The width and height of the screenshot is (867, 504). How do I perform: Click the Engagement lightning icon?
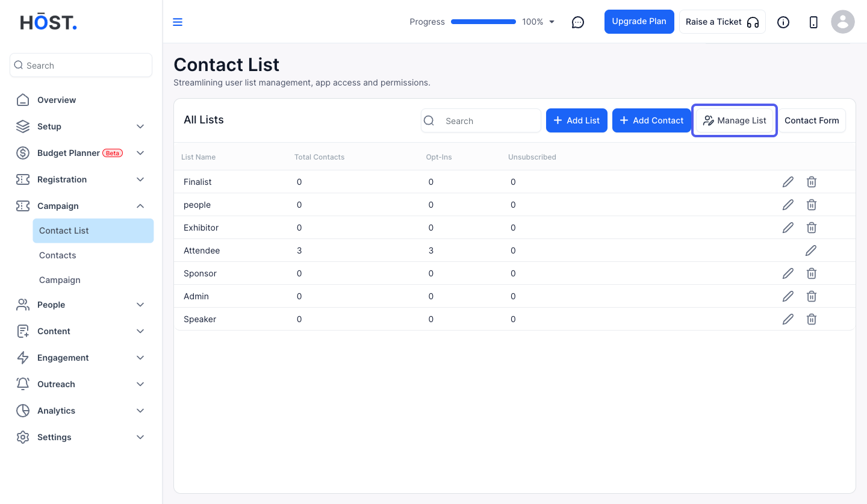pyautogui.click(x=23, y=358)
